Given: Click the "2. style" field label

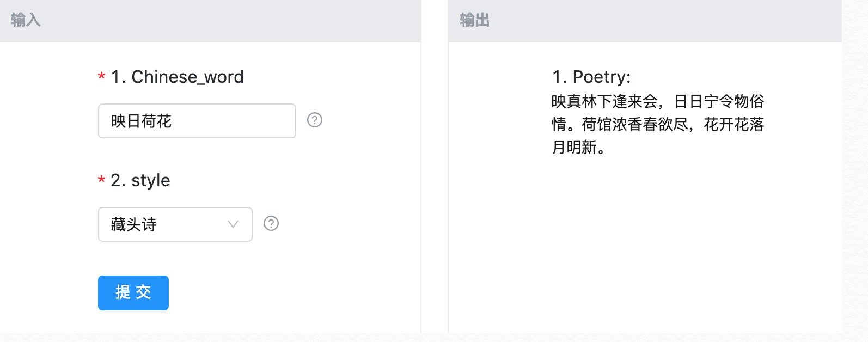Looking at the screenshot, I should pyautogui.click(x=140, y=180).
